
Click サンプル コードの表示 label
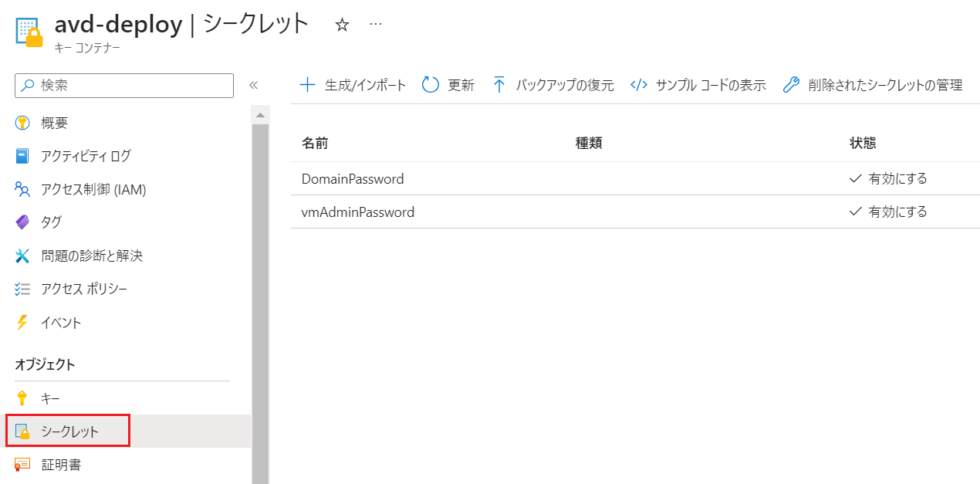coord(711,85)
